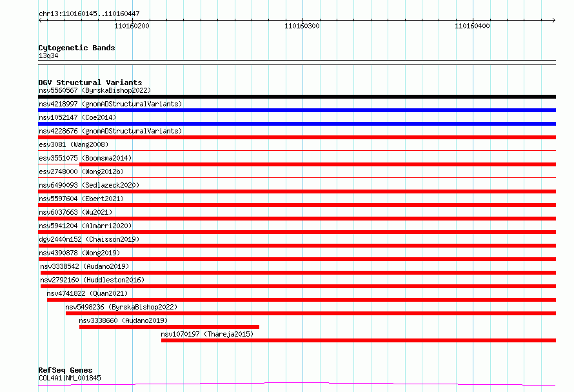Screen dimensions: 574x392
Task: Click the red bar under nsv5941204
Action: [x=297, y=232]
